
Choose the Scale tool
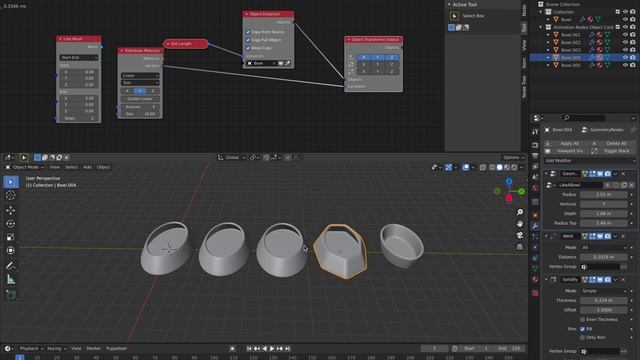(x=11, y=237)
